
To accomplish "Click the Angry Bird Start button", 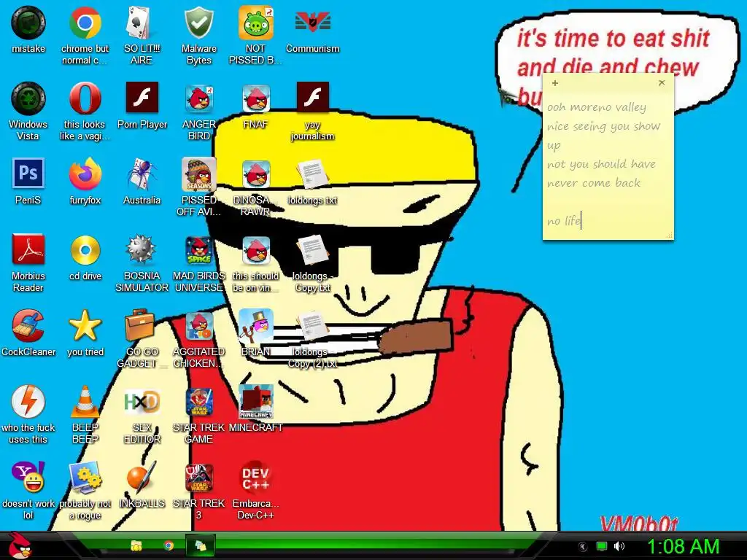I will pos(20,545).
